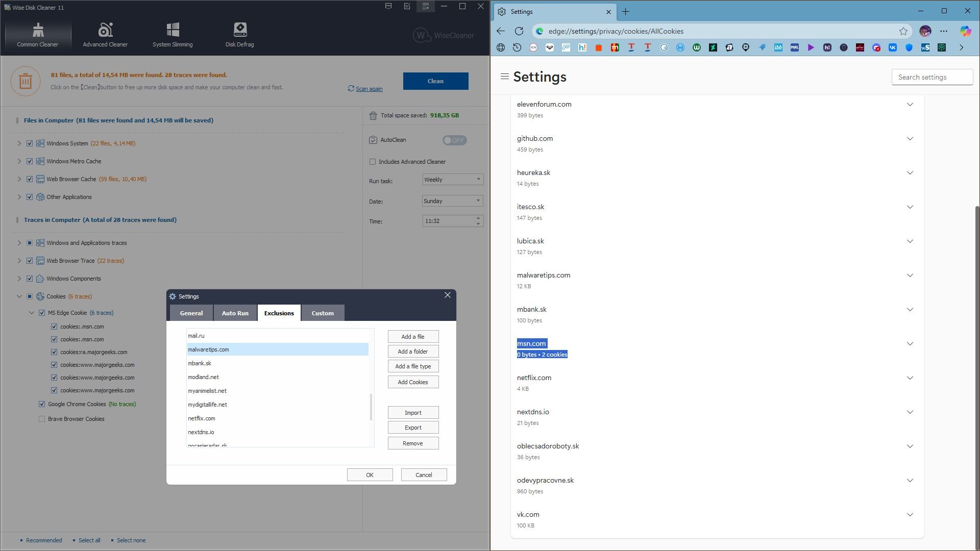
Task: Select the Exclusions tab
Action: tap(279, 313)
